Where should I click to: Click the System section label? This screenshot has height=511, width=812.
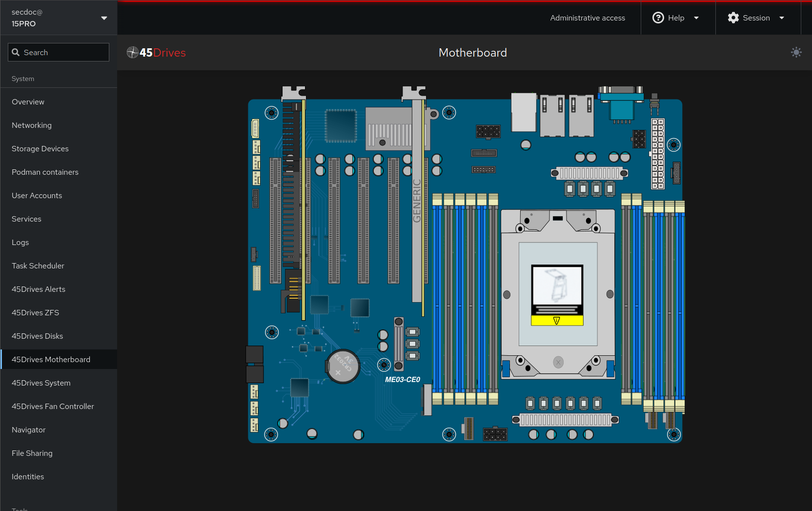23,79
